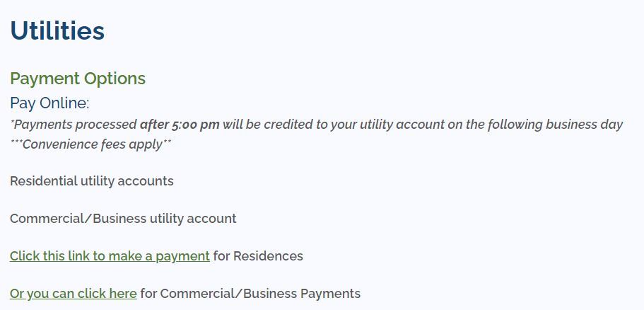644x310 pixels.
Task: Click the 'Pay Online:' subheading
Action: pos(49,103)
